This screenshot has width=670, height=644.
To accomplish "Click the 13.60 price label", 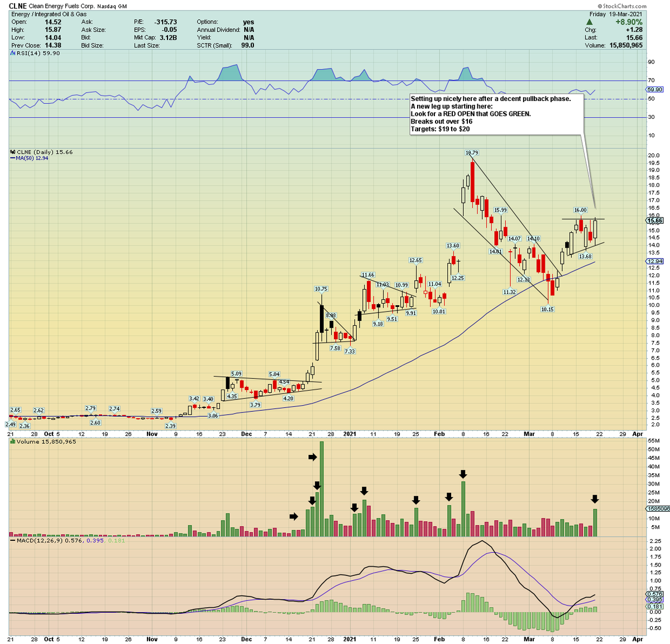I will click(x=453, y=246).
